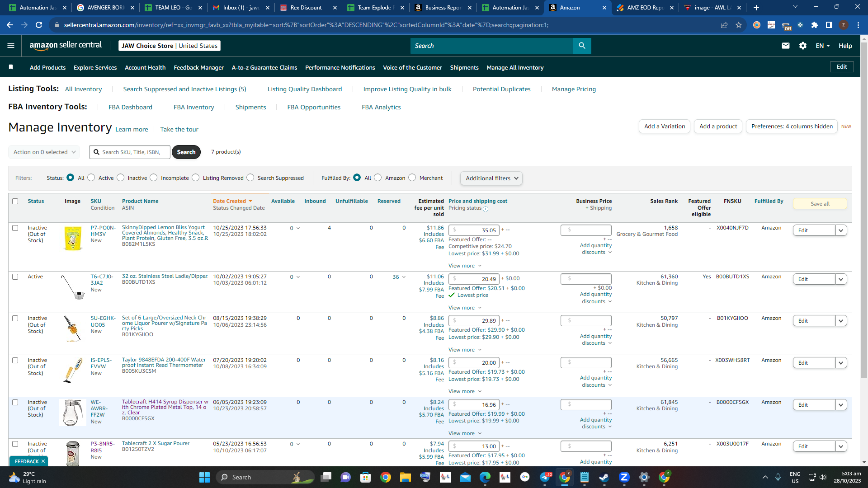Open Edit dropdown arrow for SkinnyDipped row
Image resolution: width=868 pixels, height=488 pixels.
tap(841, 230)
